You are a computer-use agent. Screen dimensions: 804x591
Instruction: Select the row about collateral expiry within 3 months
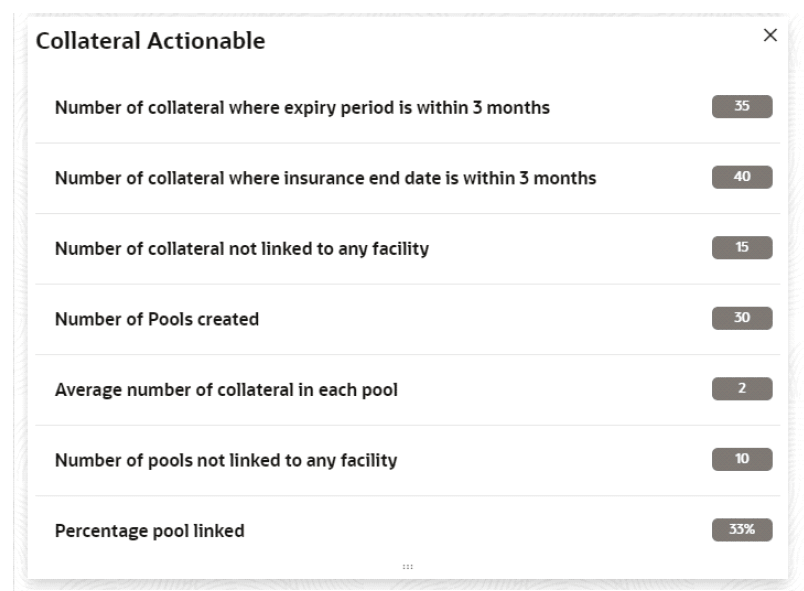(300, 106)
